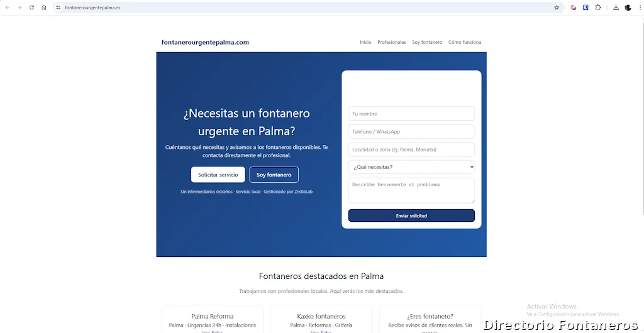The width and height of the screenshot is (644, 333).
Task: Click the ¿Necesitas un fontanero urgente heading
Action: tap(247, 123)
